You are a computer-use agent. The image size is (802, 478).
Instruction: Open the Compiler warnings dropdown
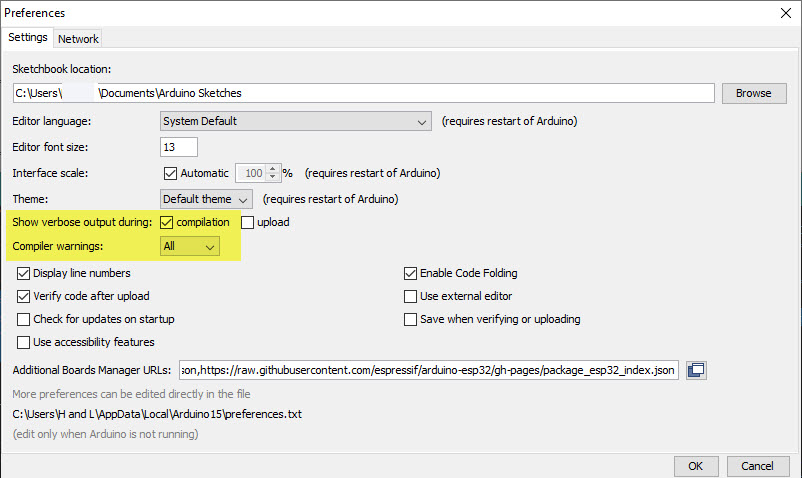click(190, 246)
